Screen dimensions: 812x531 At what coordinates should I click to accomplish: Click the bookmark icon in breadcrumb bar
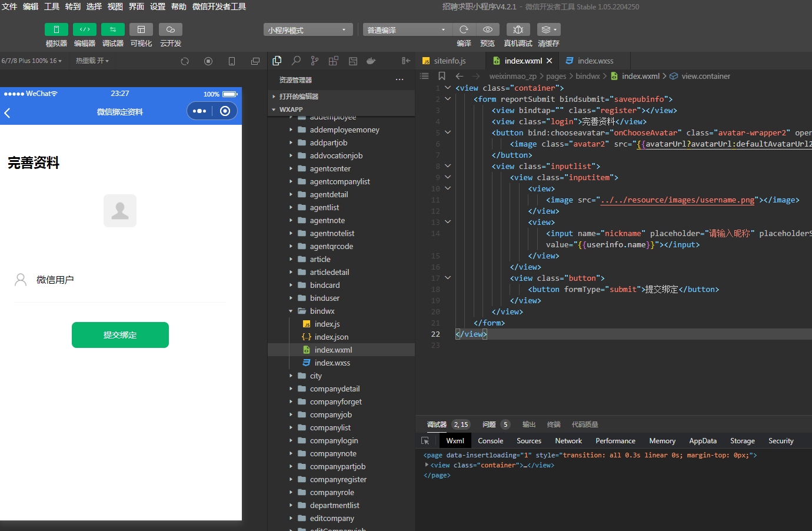[x=442, y=76]
